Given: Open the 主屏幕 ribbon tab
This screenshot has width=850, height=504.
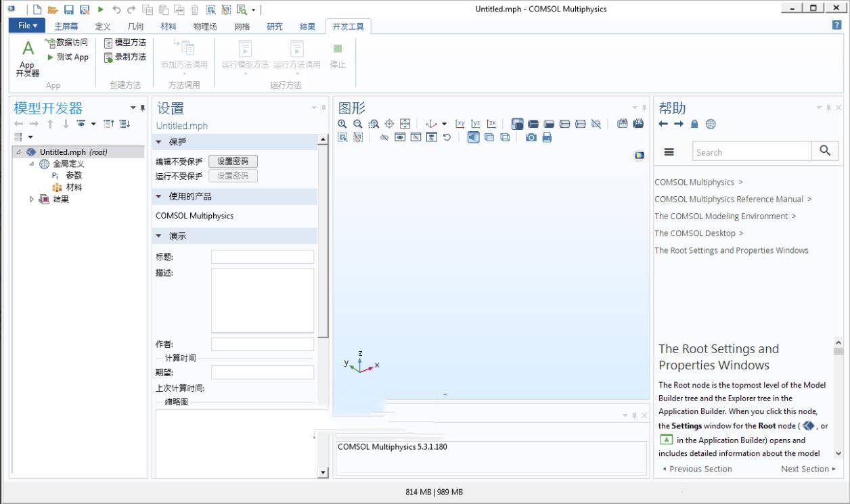Looking at the screenshot, I should (66, 26).
